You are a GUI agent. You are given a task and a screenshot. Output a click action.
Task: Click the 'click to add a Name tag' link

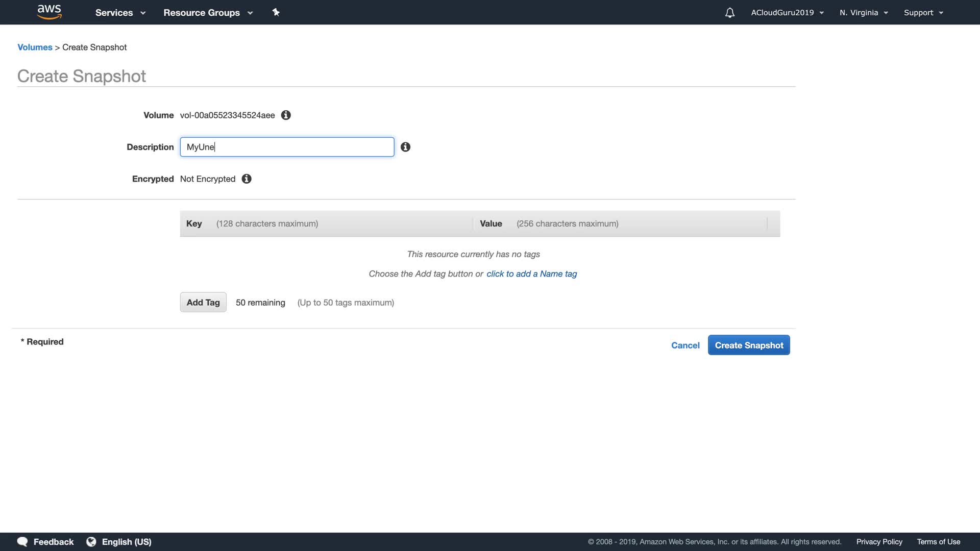tap(531, 274)
